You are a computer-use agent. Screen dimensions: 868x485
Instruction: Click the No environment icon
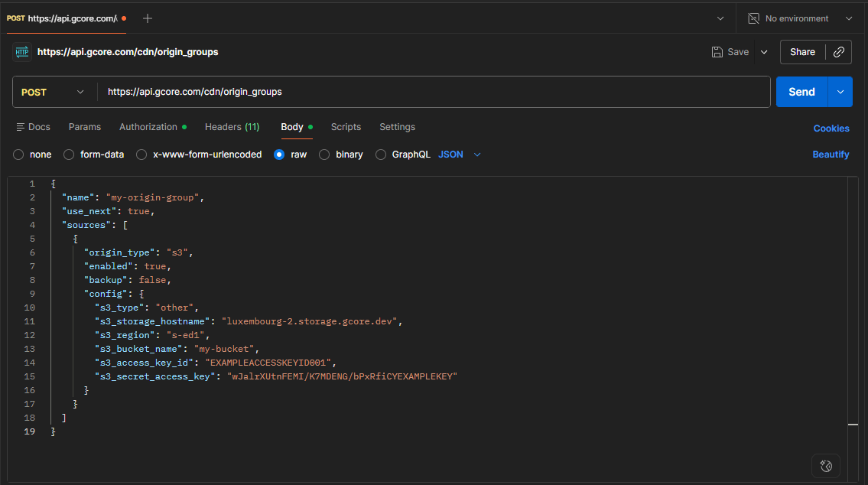(x=753, y=18)
